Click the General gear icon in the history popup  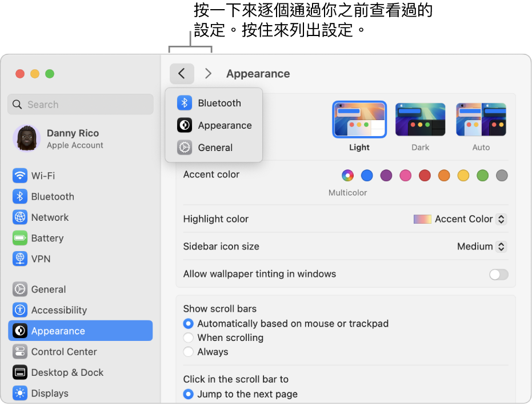click(185, 148)
